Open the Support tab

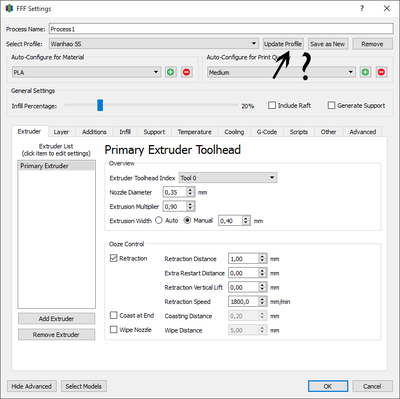click(x=154, y=132)
